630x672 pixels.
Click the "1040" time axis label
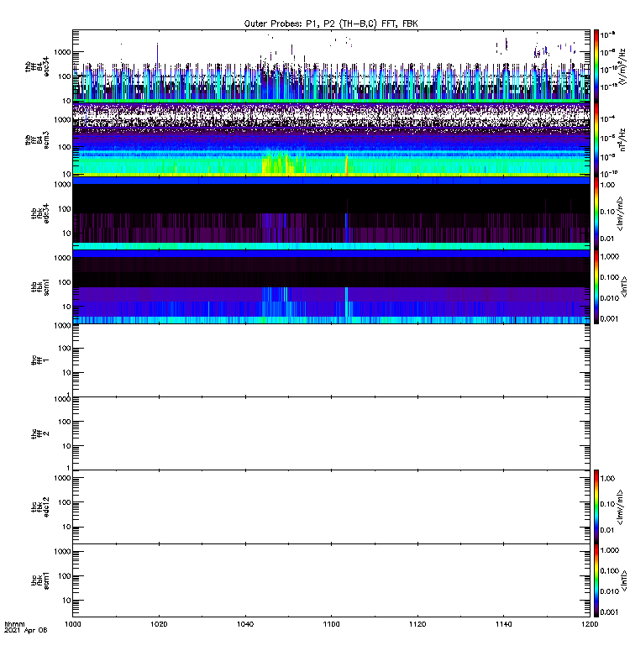245,624
